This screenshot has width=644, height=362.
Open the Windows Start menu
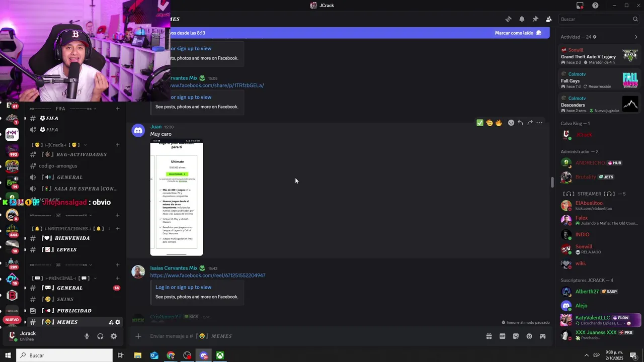pos(8,355)
